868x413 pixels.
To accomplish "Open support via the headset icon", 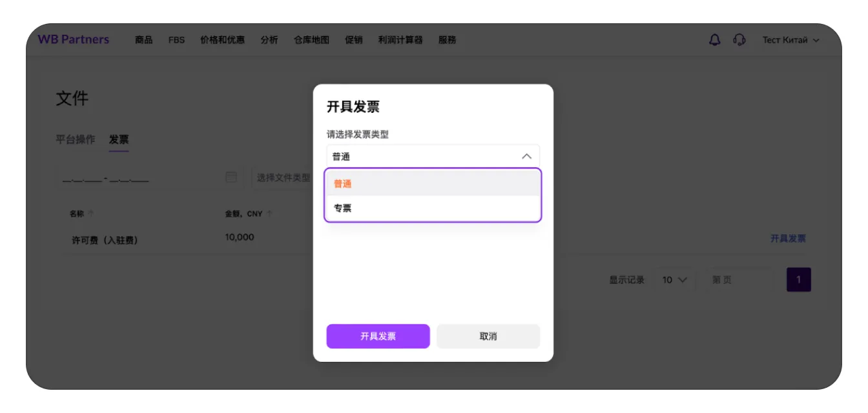I will pyautogui.click(x=739, y=40).
